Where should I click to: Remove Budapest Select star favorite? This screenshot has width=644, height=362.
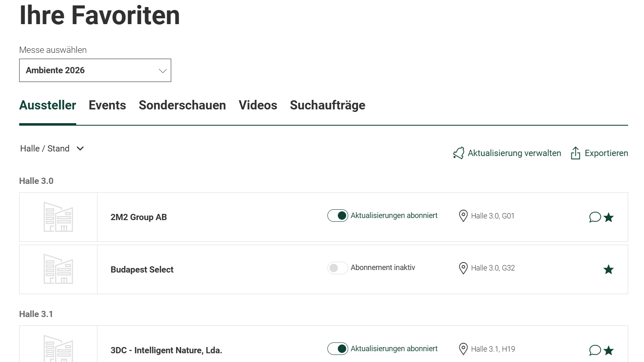point(609,269)
